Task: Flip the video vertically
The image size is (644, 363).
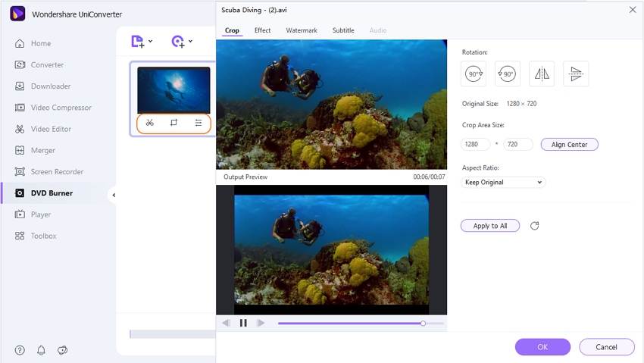Action: (x=576, y=74)
